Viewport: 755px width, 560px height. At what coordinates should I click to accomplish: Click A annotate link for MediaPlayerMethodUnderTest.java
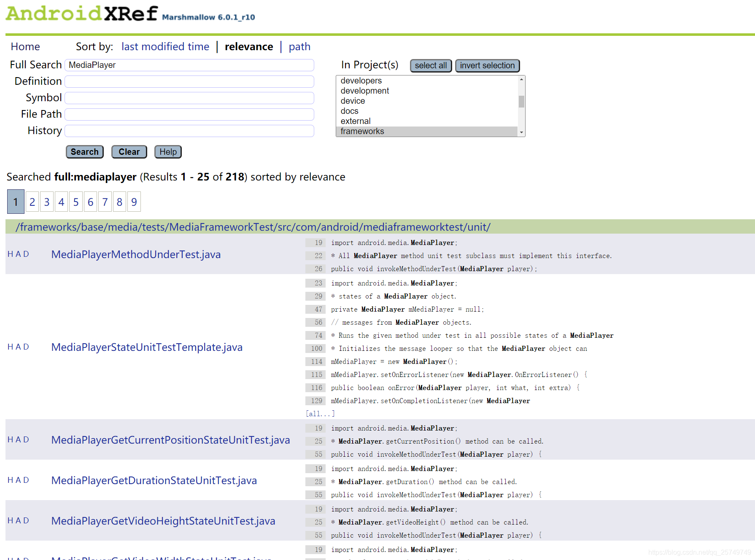pyautogui.click(x=19, y=254)
